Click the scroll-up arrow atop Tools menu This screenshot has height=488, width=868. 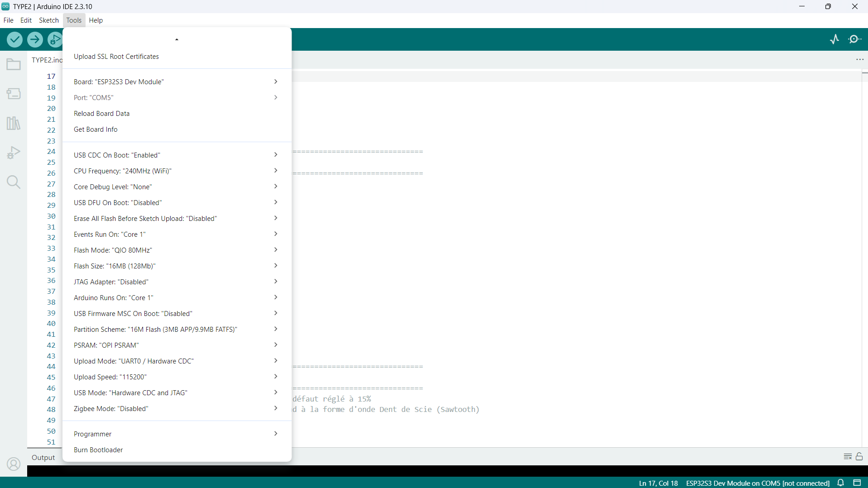[177, 39]
